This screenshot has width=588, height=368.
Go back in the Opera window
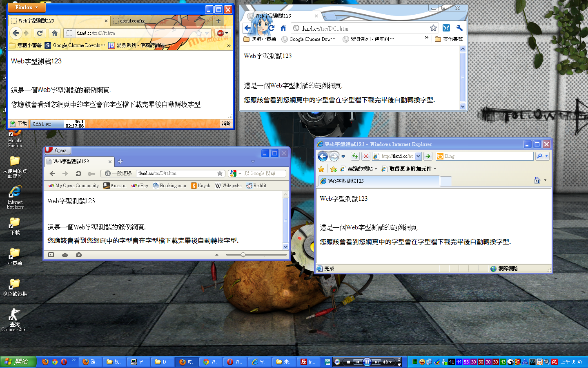pos(53,173)
